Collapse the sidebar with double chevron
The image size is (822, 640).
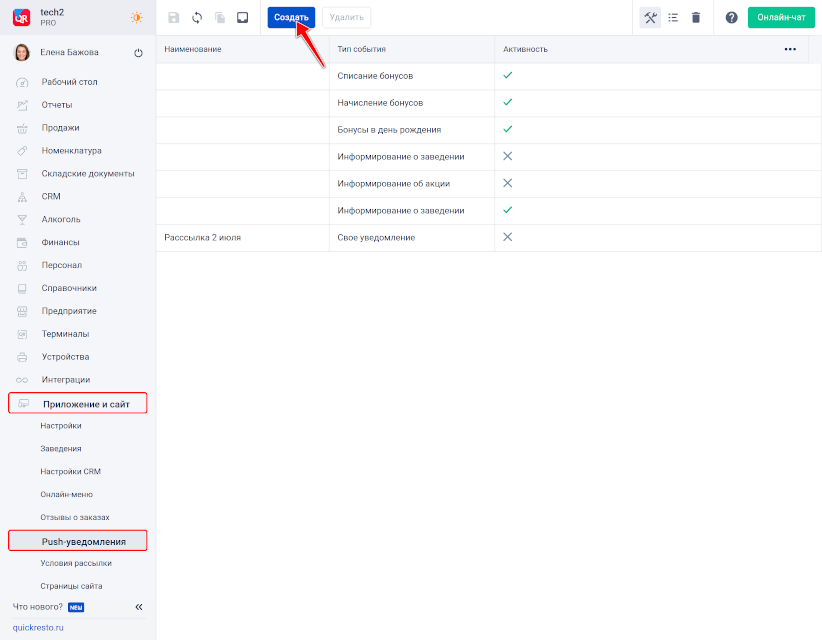point(139,607)
